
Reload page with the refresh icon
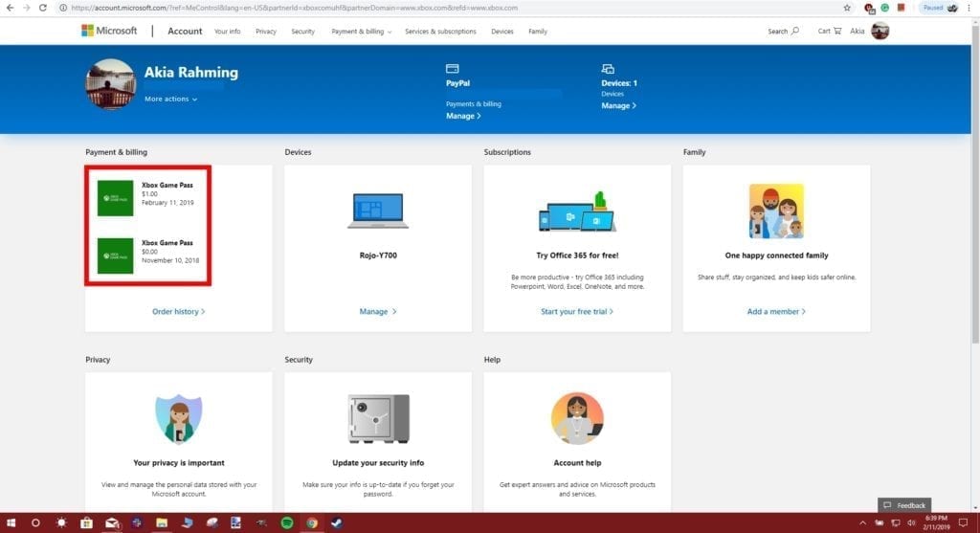pyautogui.click(x=42, y=8)
